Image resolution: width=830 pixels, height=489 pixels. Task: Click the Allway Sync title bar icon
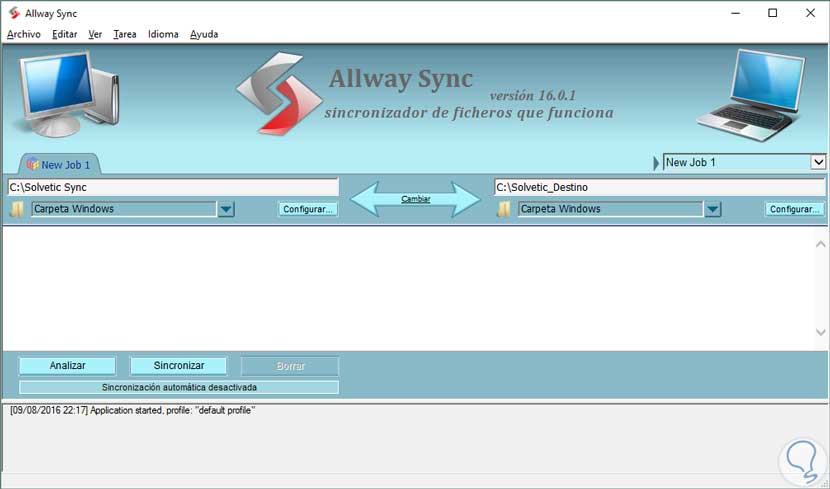click(14, 13)
